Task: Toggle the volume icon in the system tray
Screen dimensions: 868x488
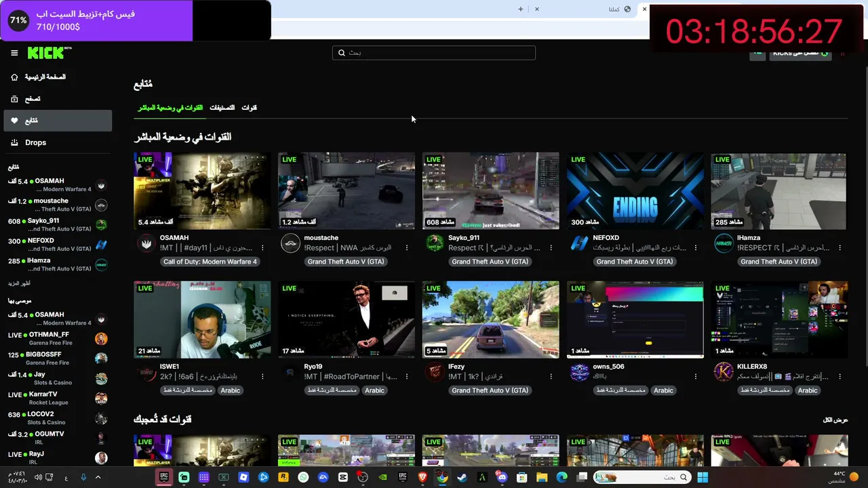Action: pyautogui.click(x=38, y=477)
